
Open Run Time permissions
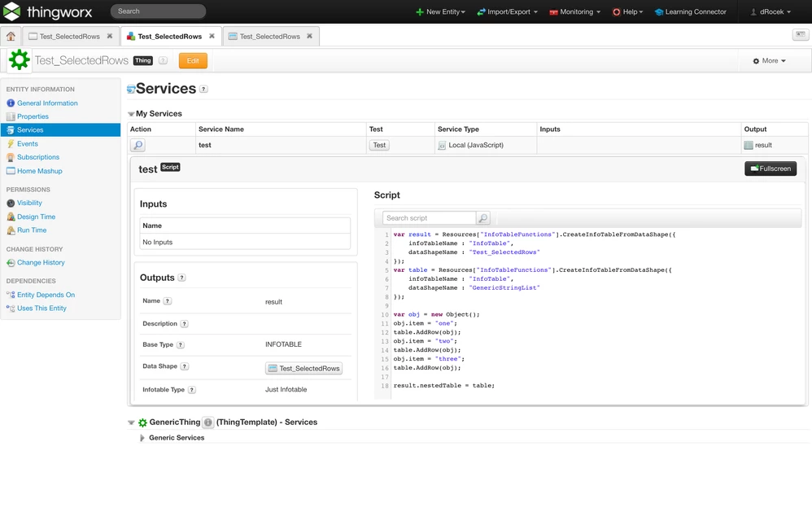pos(32,230)
